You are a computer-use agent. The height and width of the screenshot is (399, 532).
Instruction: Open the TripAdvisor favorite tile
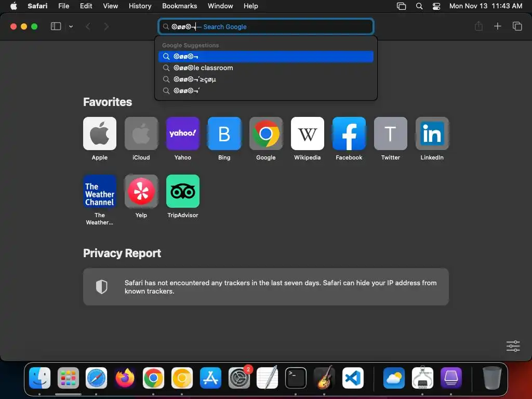[x=182, y=191]
